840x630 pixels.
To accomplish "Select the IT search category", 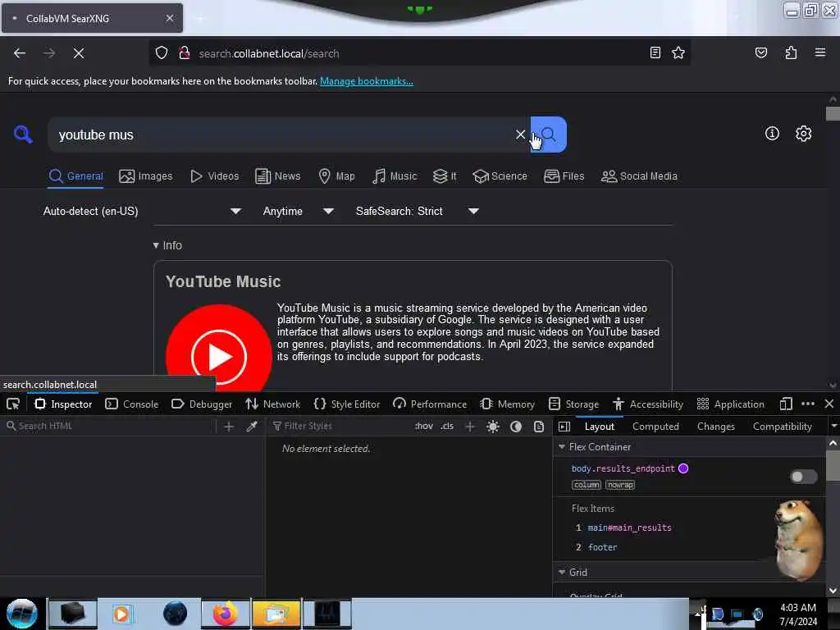I will pyautogui.click(x=445, y=176).
